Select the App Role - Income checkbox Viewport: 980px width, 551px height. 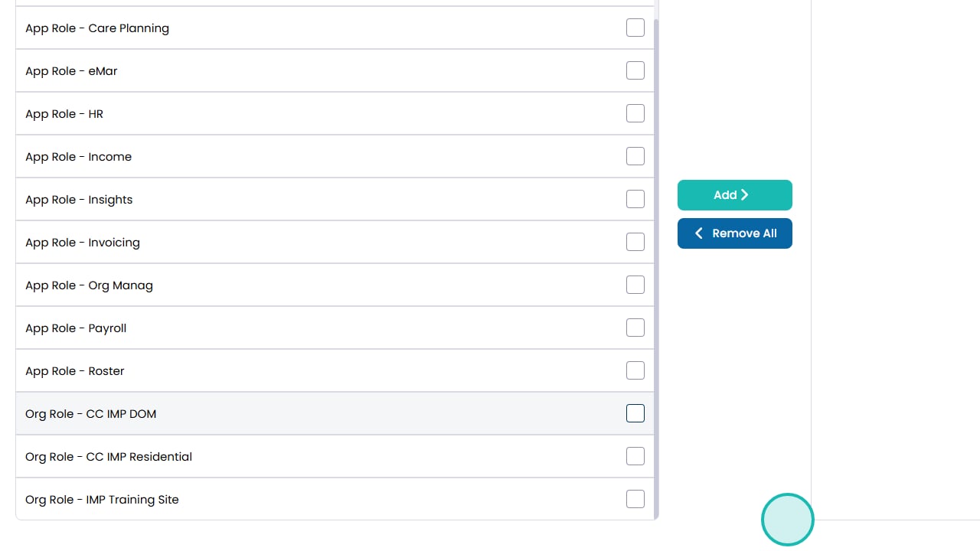[x=635, y=156]
